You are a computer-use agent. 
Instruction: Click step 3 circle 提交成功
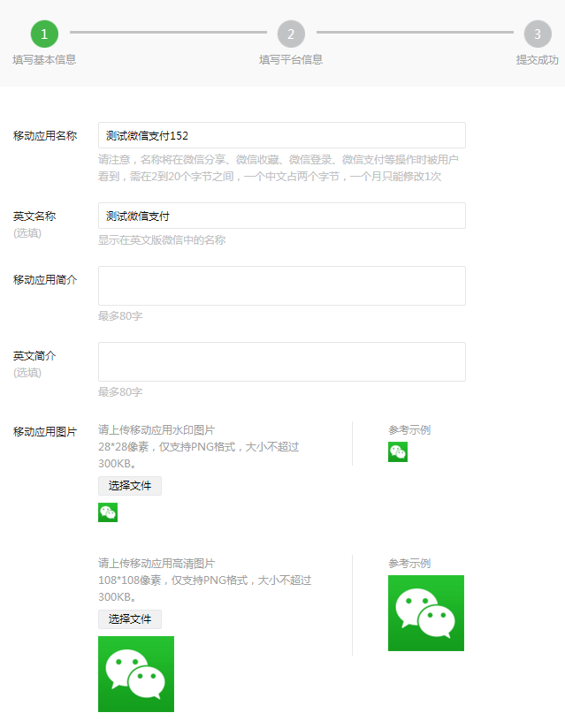coord(538,34)
